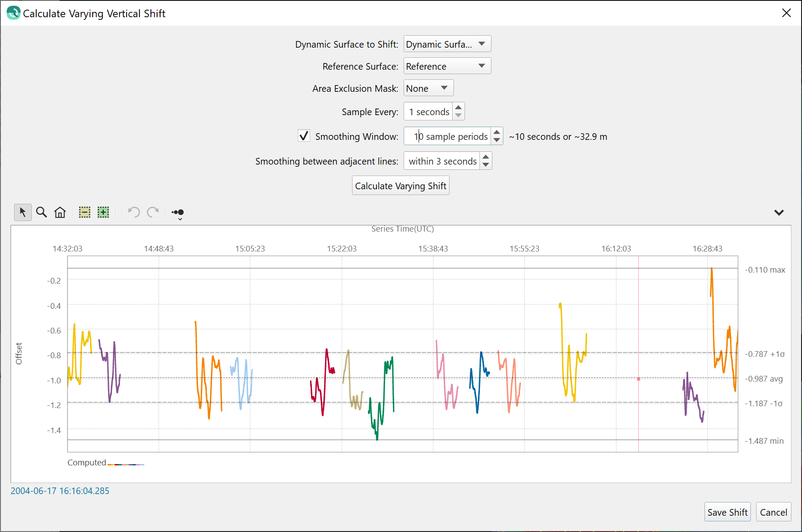Increase the Sample Every seconds value
Image resolution: width=802 pixels, height=532 pixels.
(x=458, y=108)
